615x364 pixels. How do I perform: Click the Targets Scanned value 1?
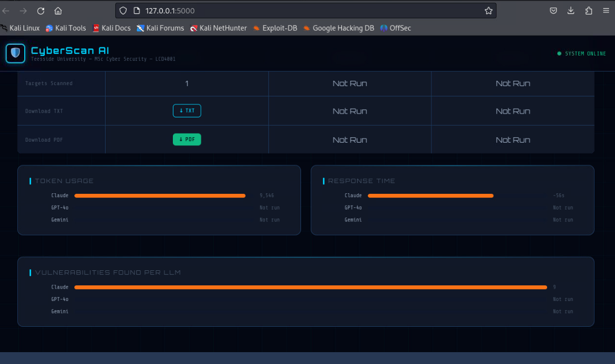point(187,83)
